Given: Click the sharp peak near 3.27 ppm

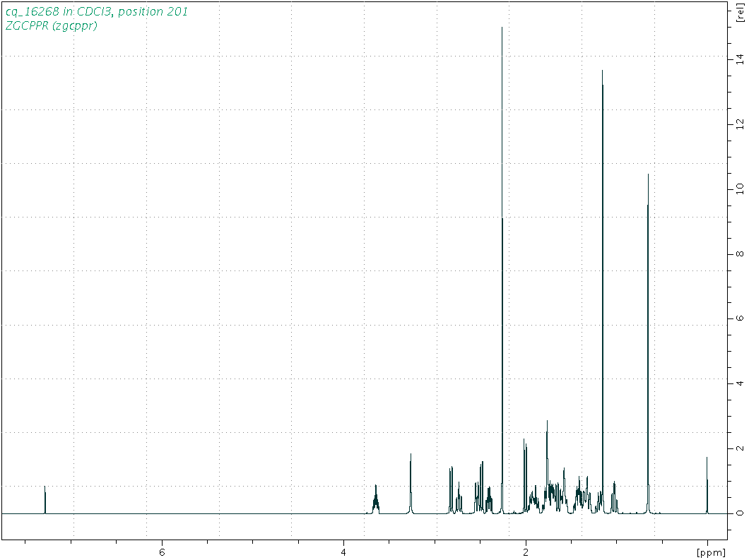Looking at the screenshot, I should (411, 484).
